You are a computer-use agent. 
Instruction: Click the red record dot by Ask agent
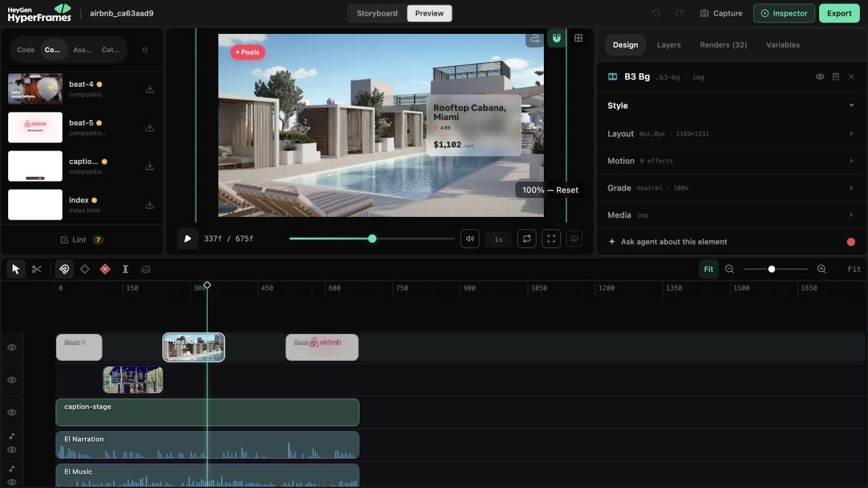click(851, 242)
